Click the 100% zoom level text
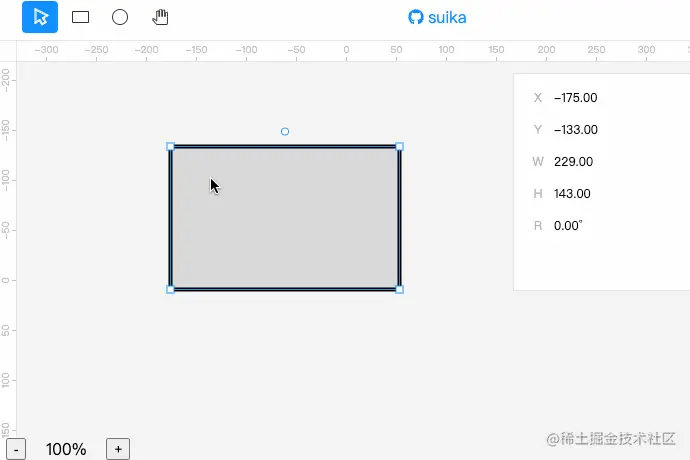Image resolution: width=690 pixels, height=460 pixels. click(66, 449)
